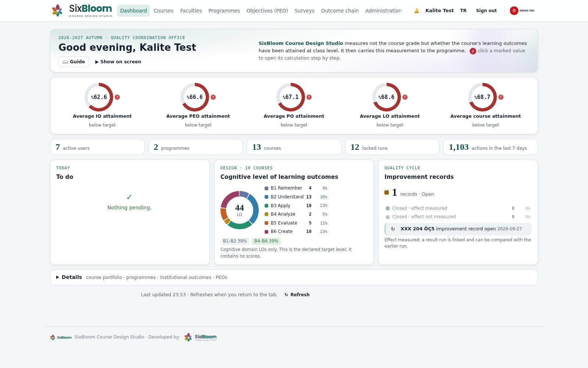Click the B1–B2 39% tag
This screenshot has width=588, height=368.
[x=235, y=241]
